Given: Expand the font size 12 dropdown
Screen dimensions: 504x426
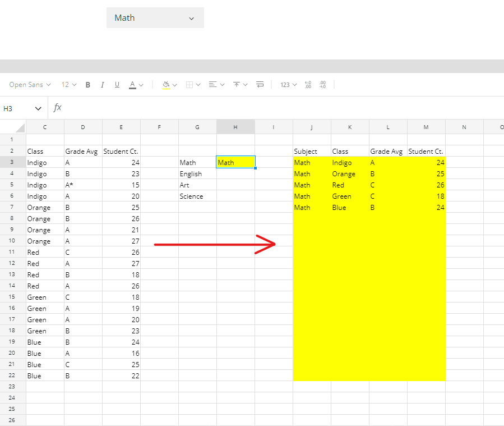Looking at the screenshot, I should pos(69,85).
